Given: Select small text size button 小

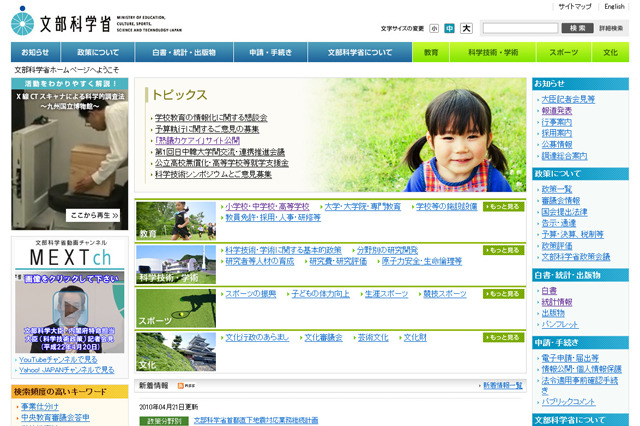Looking at the screenshot, I should (x=434, y=29).
